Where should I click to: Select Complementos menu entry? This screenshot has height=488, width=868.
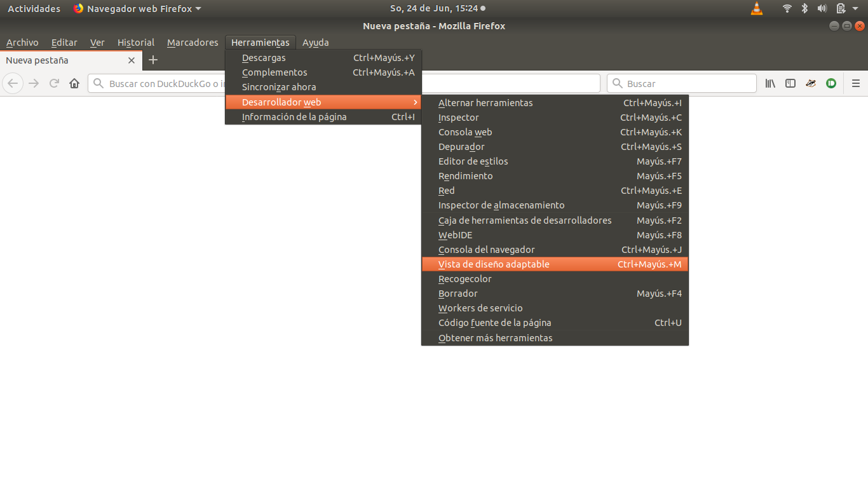[x=323, y=72]
